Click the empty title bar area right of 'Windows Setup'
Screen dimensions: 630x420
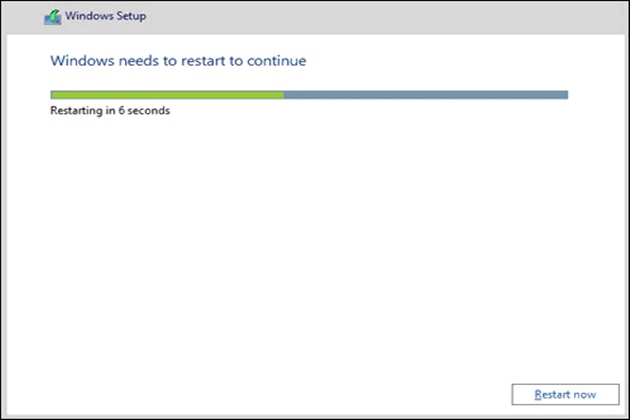[x=380, y=17]
